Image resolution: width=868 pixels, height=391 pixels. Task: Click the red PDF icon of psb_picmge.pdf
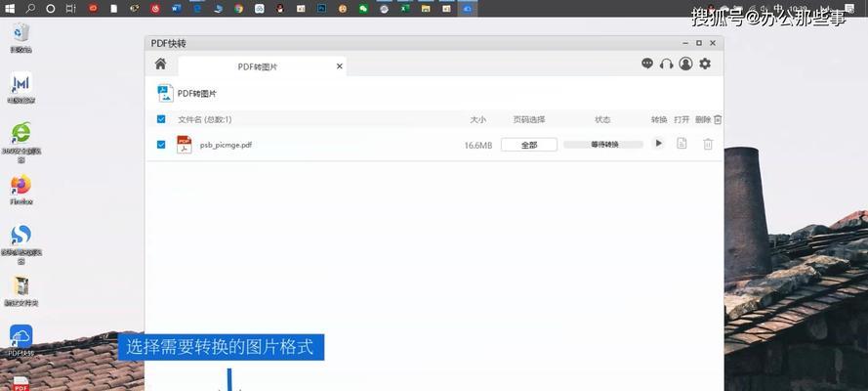pos(185,145)
